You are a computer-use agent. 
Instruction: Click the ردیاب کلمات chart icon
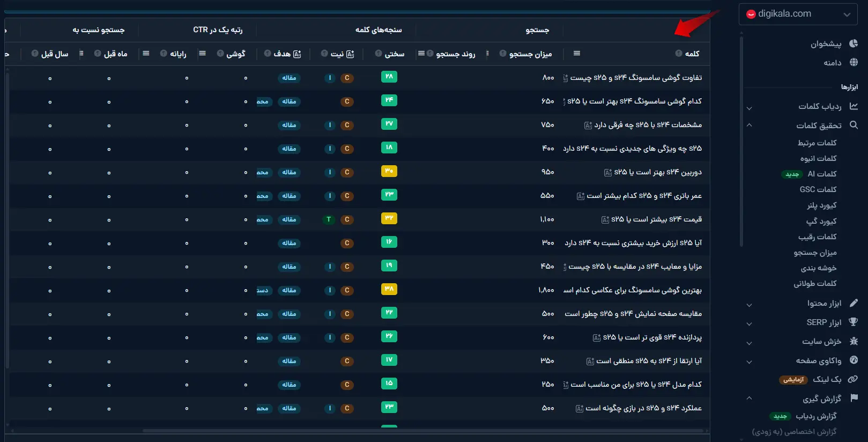coord(854,106)
